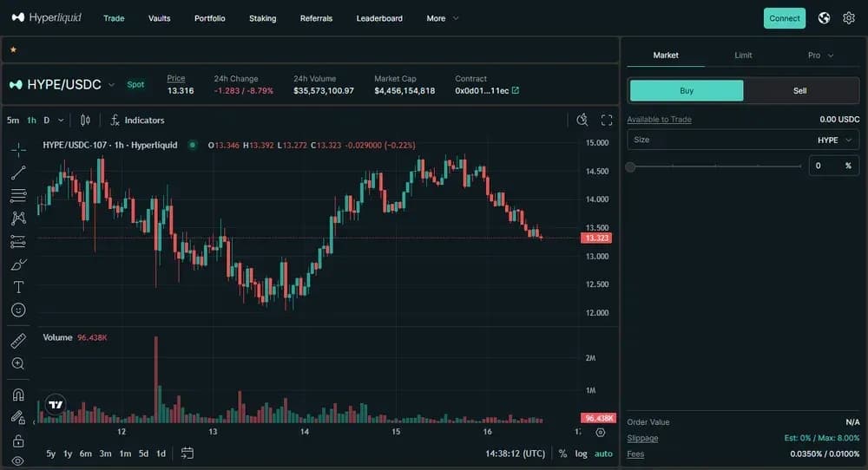Click the order size slider handle
Viewport: 868px width, 470px height.
click(630, 167)
